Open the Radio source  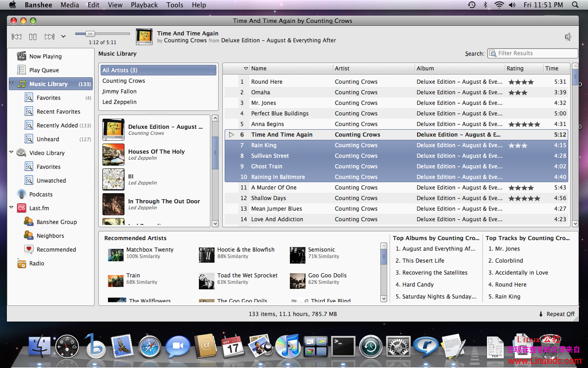[x=37, y=263]
